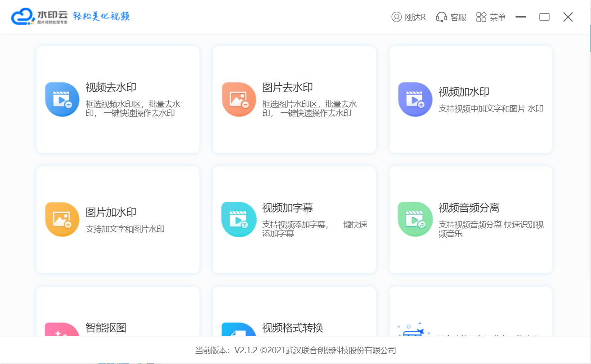The width and height of the screenshot is (591, 364).
Task: Click the orange 图片去水印 card icon
Action: coord(239,99)
